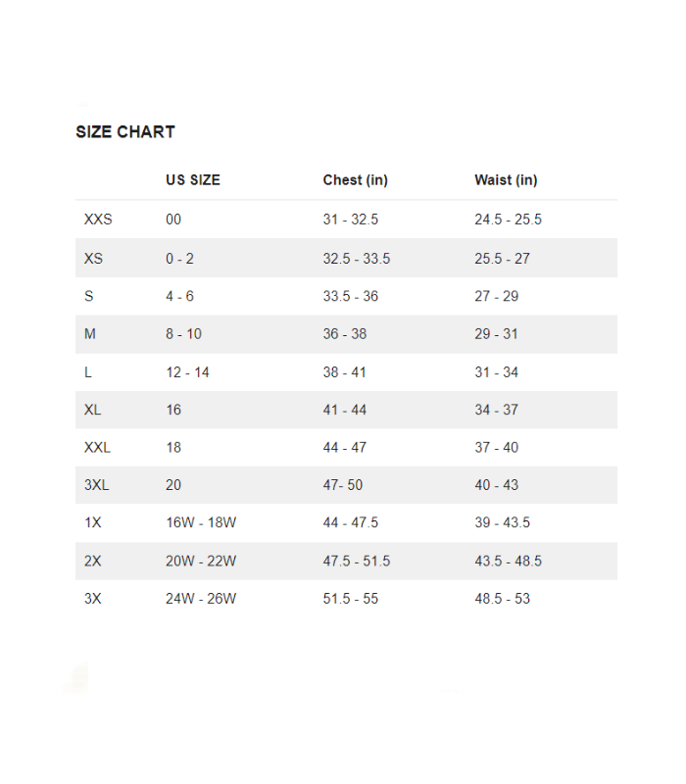Click US size 24W - 26W cell

(201, 599)
